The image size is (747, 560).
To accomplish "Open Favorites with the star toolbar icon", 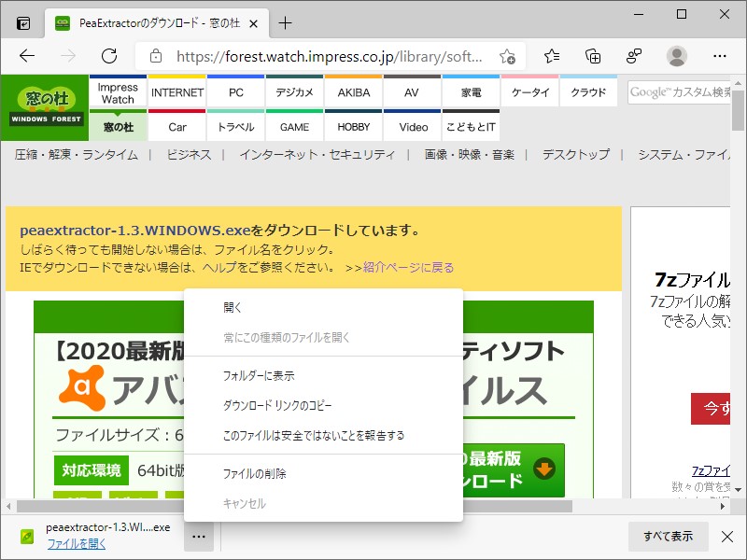I will pos(551,55).
